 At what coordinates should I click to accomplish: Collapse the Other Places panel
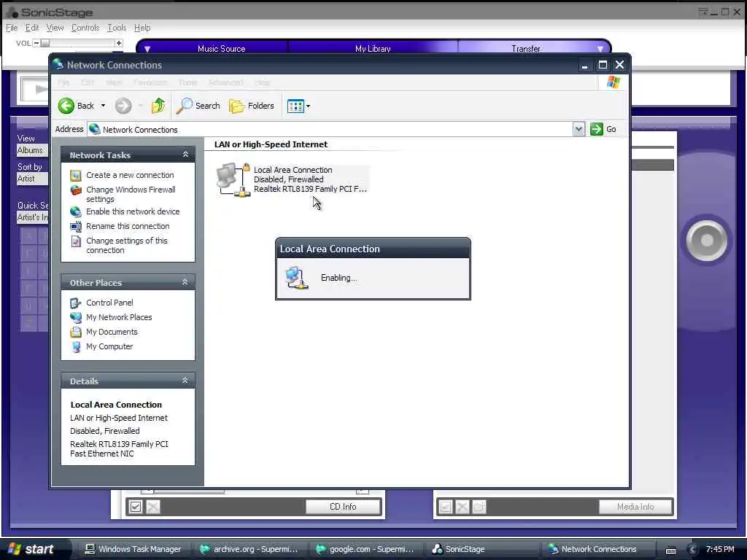[185, 282]
